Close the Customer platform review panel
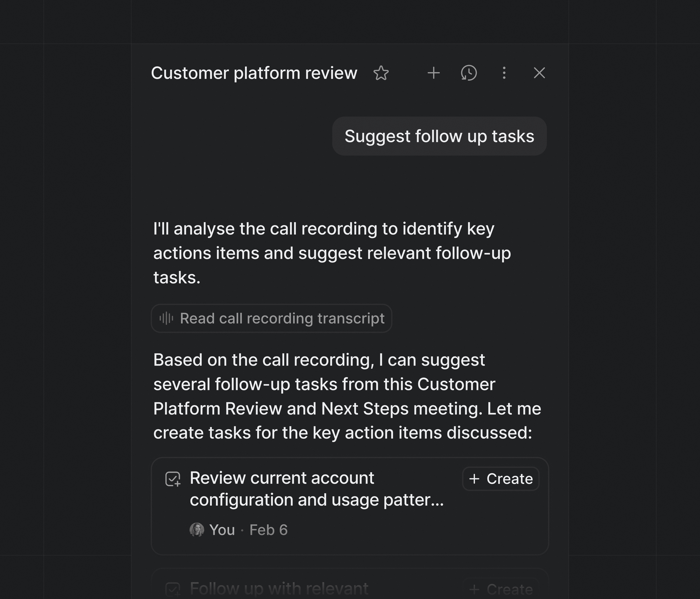Screen dimensions: 700x599 pyautogui.click(x=539, y=73)
